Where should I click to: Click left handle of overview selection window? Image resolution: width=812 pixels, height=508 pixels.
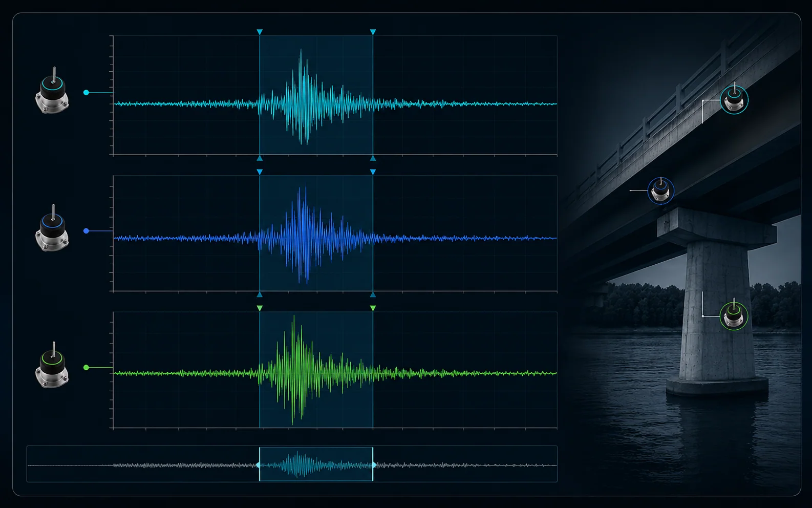click(x=259, y=464)
